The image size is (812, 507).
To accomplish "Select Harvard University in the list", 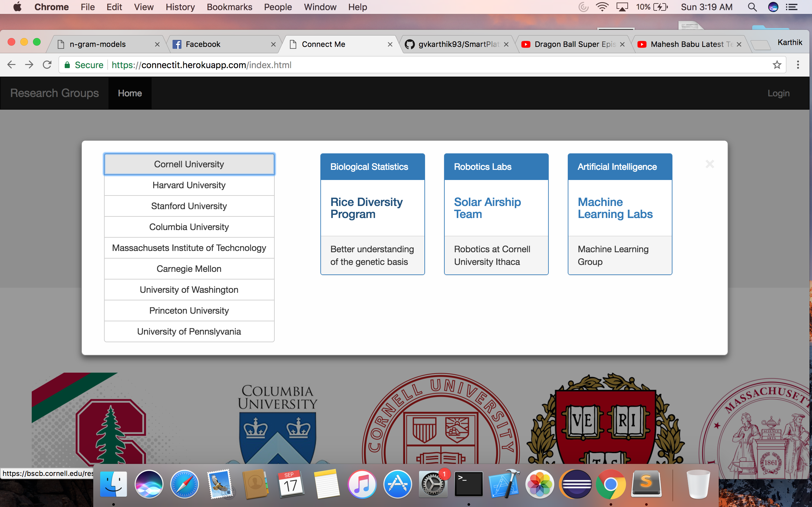I will tap(189, 185).
